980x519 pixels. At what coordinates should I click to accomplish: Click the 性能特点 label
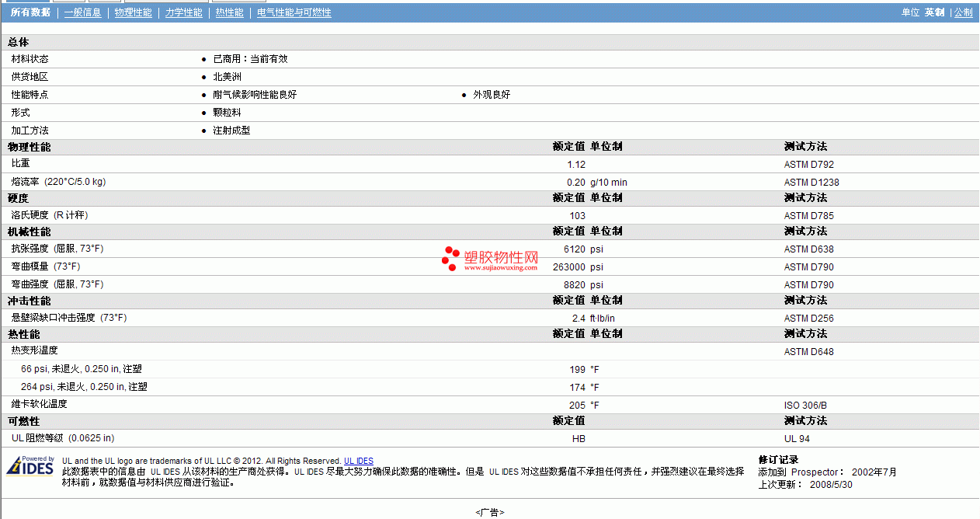click(30, 95)
